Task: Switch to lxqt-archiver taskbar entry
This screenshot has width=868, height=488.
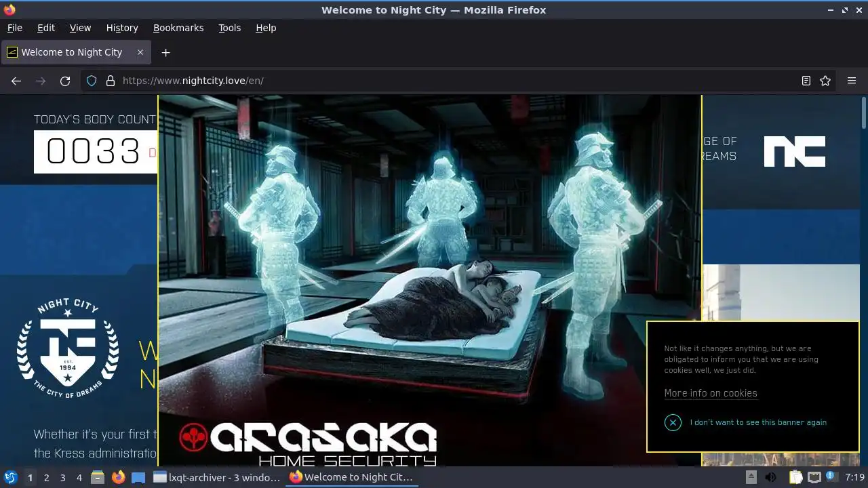Action: [x=217, y=477]
